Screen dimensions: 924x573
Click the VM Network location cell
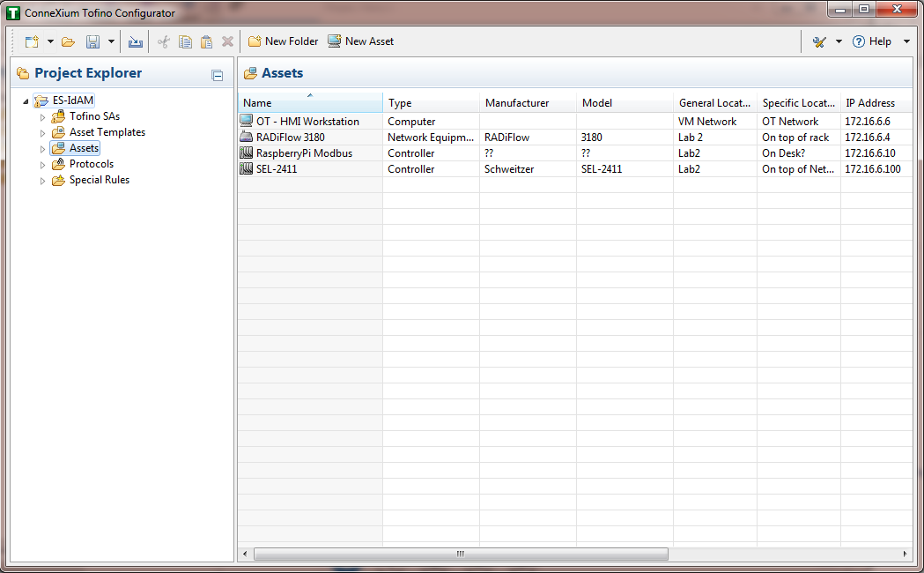[x=715, y=122]
